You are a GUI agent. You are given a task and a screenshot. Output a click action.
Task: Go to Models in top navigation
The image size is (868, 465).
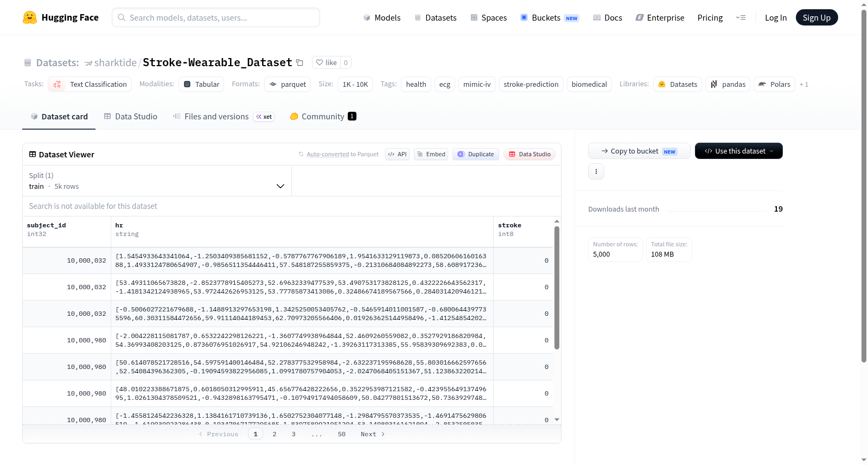[381, 17]
